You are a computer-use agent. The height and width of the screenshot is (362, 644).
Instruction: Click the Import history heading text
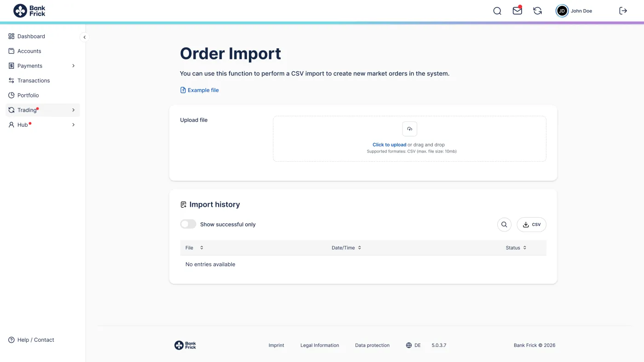coord(215,204)
